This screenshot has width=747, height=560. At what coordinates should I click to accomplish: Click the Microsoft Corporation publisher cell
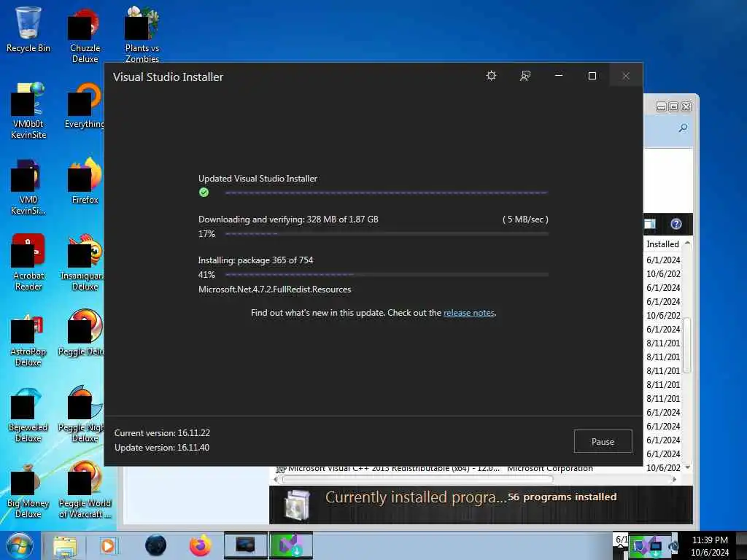550,469
